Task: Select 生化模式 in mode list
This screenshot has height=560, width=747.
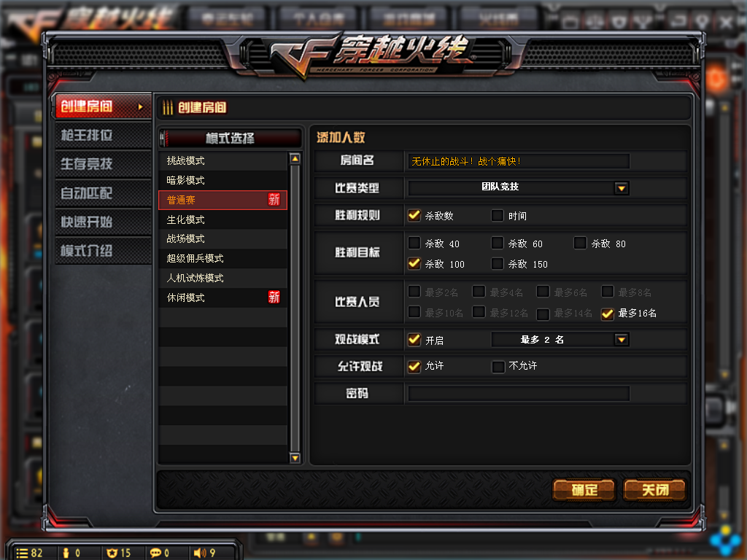Action: tap(223, 219)
